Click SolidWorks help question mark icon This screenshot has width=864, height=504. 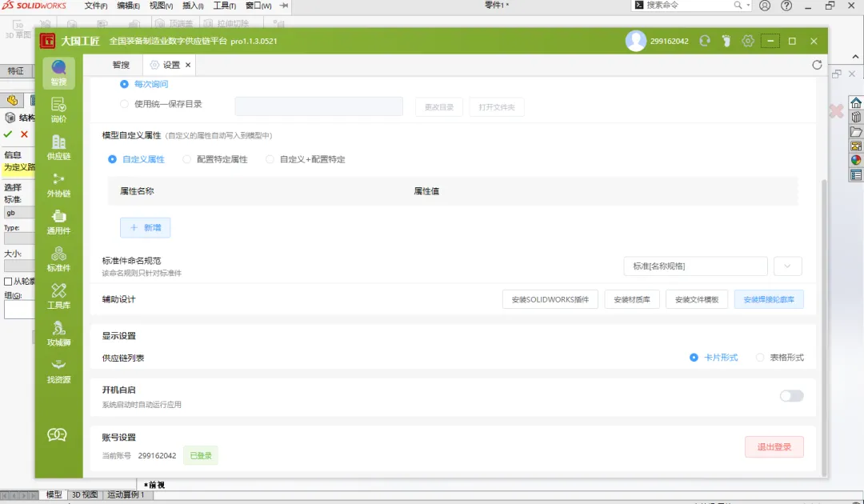[x=787, y=6]
